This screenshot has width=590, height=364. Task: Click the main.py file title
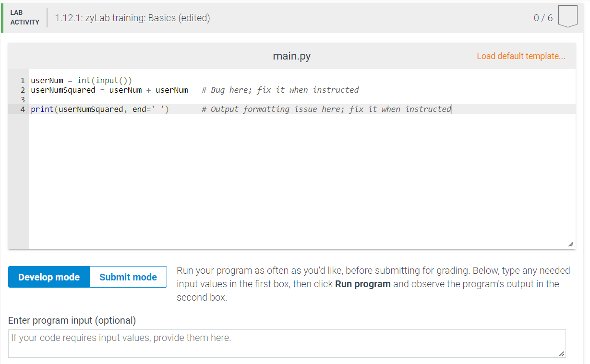coord(291,56)
